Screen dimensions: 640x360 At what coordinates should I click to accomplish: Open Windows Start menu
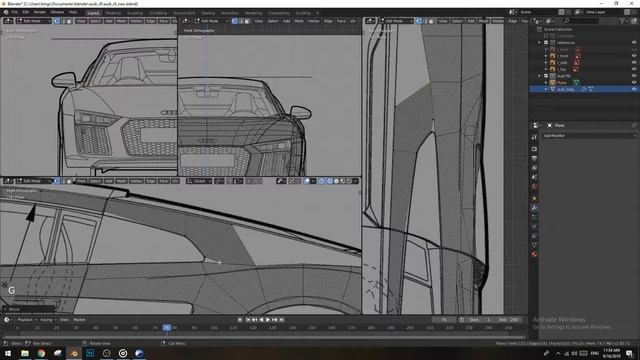(x=8, y=353)
